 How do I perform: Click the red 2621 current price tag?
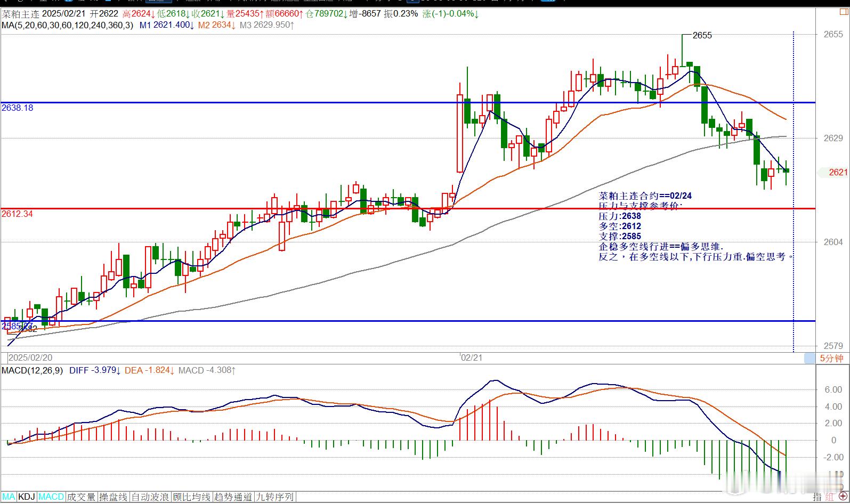838,172
